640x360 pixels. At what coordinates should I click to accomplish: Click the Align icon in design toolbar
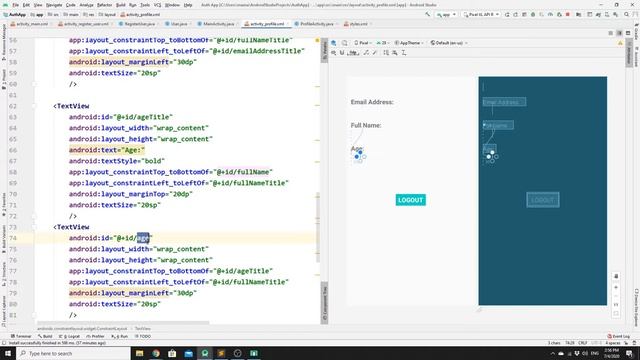point(395,53)
